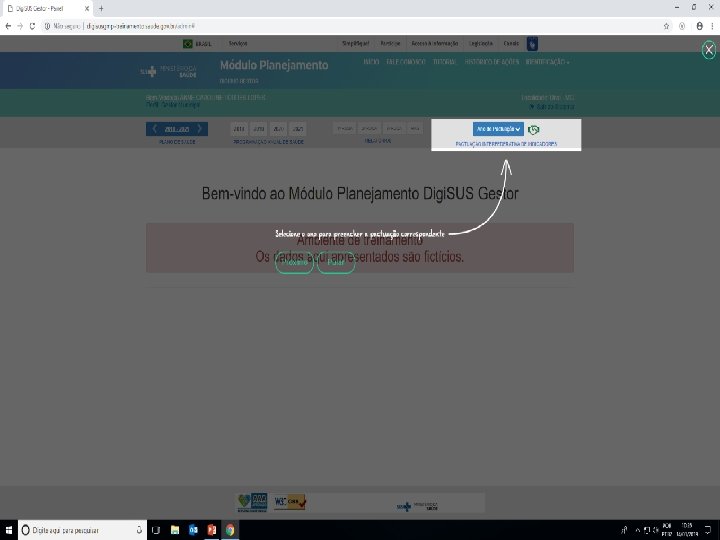Open PowerPoint from the taskbar

[x=212, y=530]
